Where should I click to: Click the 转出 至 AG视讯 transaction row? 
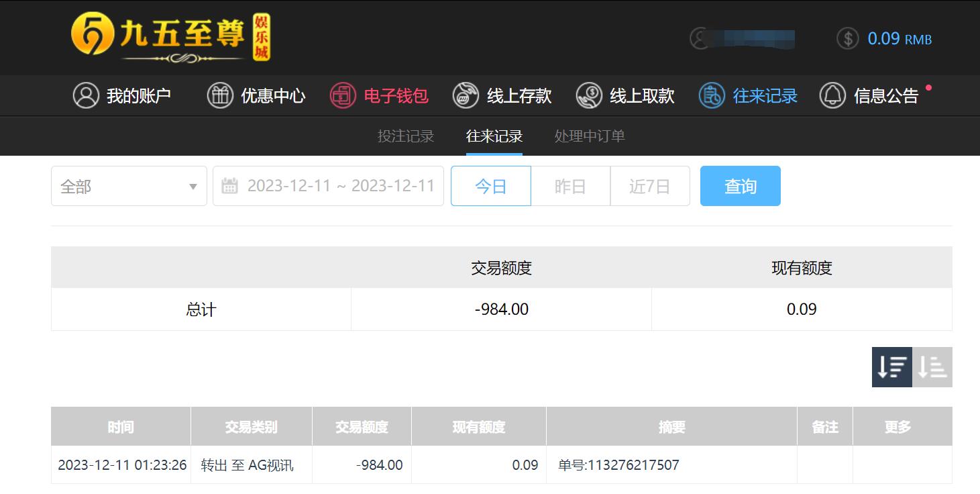502,464
